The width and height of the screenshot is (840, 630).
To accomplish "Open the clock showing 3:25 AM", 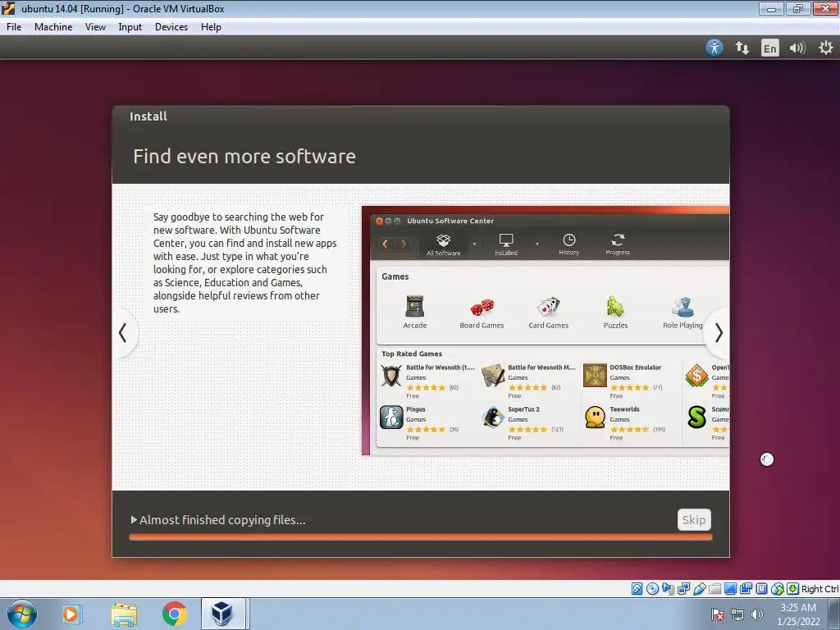I will [x=798, y=614].
